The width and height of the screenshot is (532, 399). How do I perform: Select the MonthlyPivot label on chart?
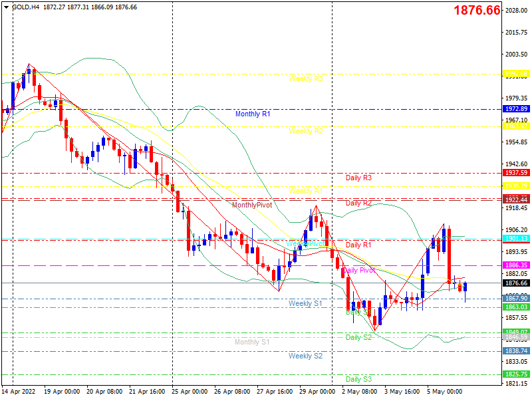[252, 205]
